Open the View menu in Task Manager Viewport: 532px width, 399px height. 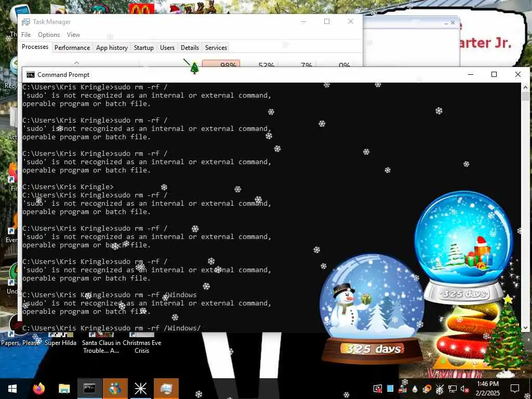(73, 35)
